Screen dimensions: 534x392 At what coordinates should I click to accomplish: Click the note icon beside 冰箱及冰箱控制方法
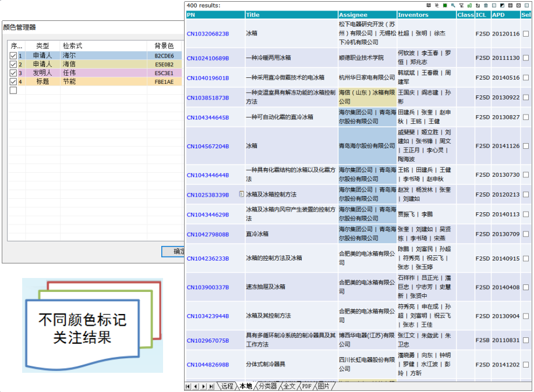242,194
